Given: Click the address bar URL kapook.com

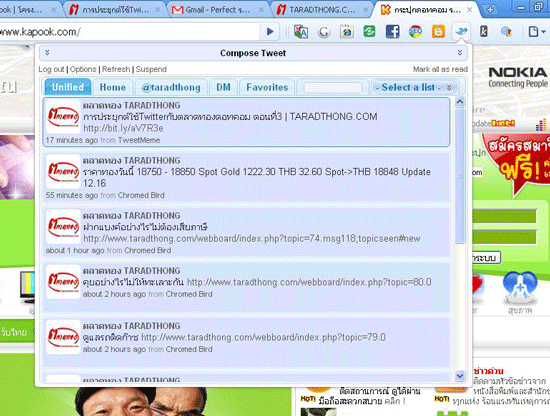Looking at the screenshot, I should (40, 32).
